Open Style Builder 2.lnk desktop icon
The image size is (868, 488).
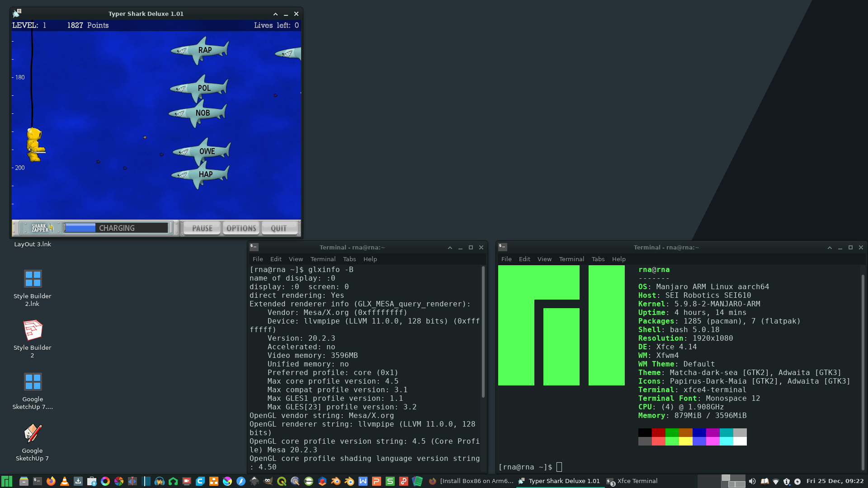33,288
